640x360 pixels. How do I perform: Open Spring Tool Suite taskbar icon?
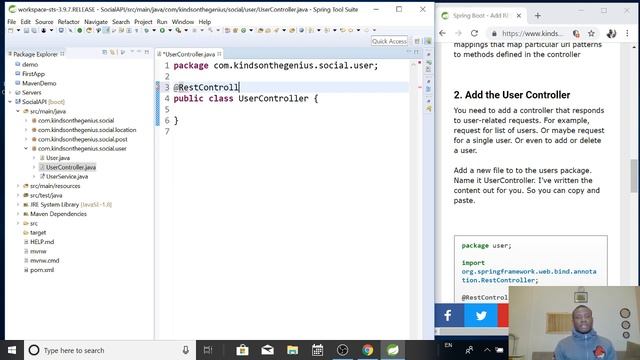point(393,350)
